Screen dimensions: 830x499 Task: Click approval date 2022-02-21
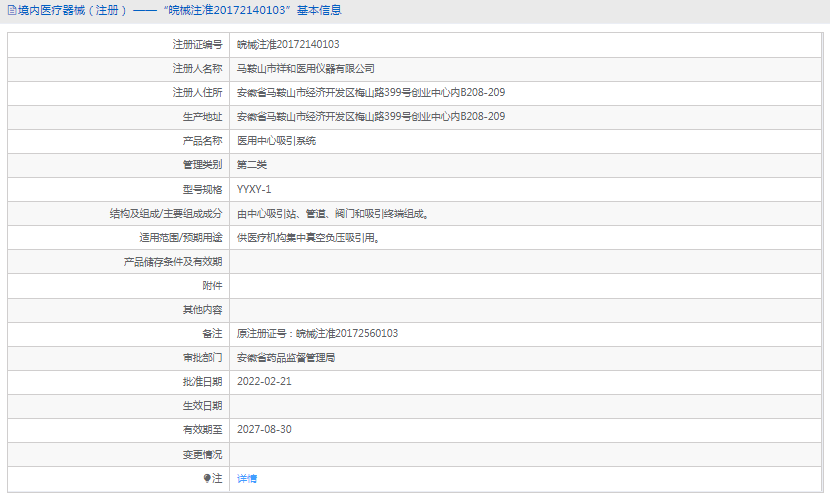[x=264, y=382]
